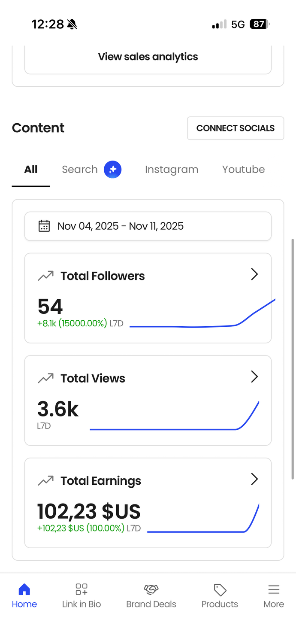This screenshot has width=296, height=644.
Task: Tap the More hamburger menu icon
Action: pyautogui.click(x=274, y=589)
